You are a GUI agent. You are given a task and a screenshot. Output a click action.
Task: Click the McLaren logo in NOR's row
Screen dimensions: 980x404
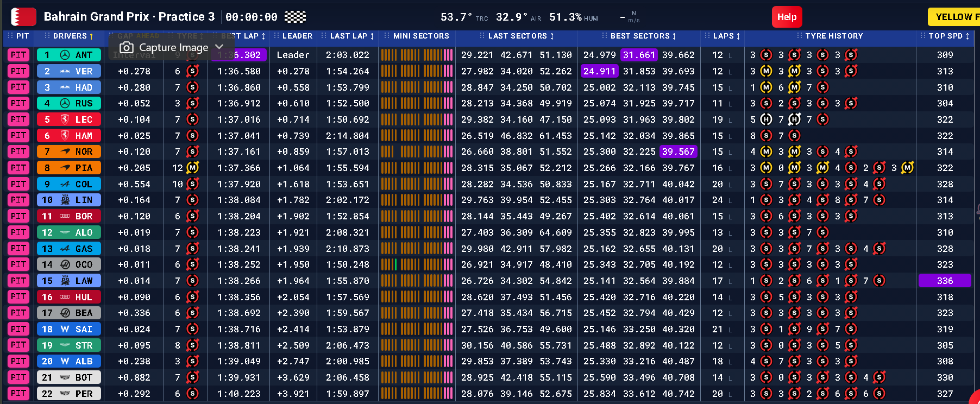(x=65, y=151)
